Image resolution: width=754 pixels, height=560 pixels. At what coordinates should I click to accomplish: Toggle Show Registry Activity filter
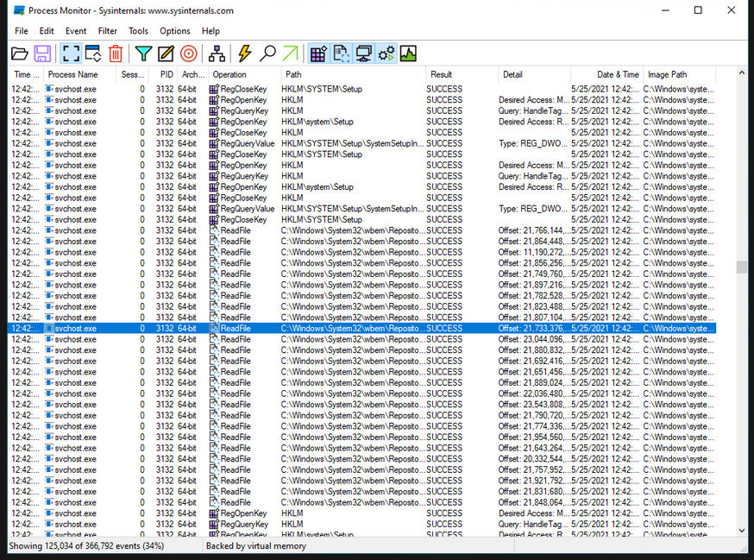[x=318, y=53]
